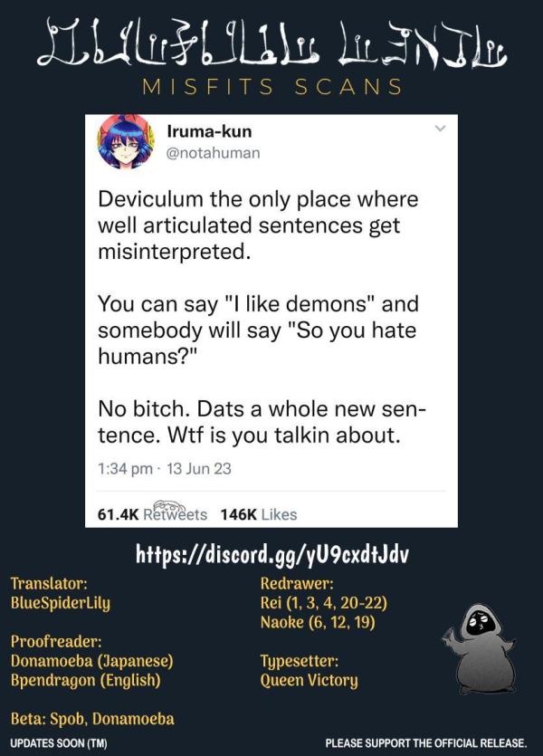Click the Iruma-kun profile avatar
The height and width of the screenshot is (756, 543).
[x=126, y=142]
